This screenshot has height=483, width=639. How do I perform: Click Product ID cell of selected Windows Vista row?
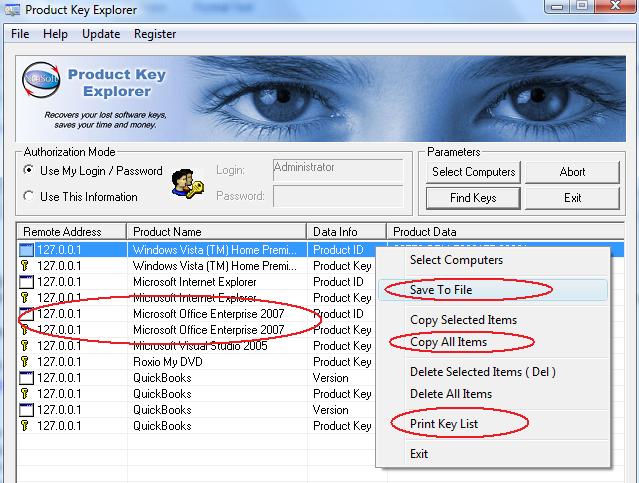pos(338,250)
